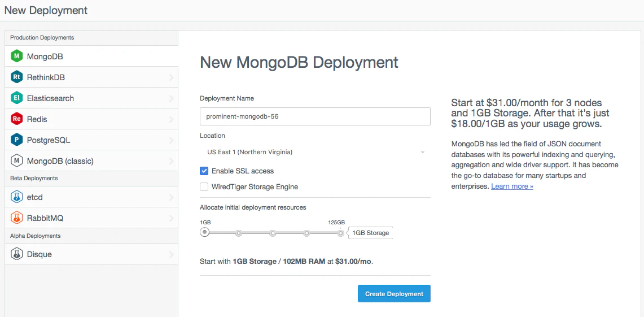Click the Production Deployments header
Viewport: 644px width, 317px height.
tap(91, 37)
